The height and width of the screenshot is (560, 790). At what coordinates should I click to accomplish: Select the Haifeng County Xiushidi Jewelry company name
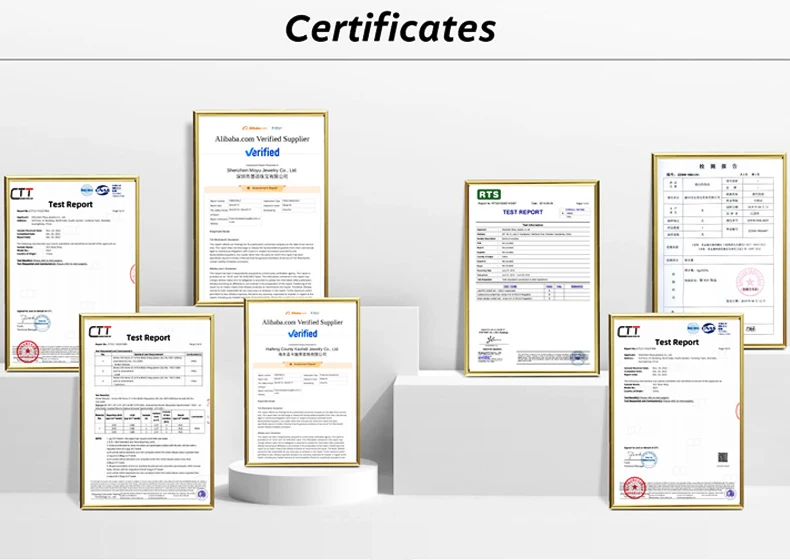coord(302,348)
